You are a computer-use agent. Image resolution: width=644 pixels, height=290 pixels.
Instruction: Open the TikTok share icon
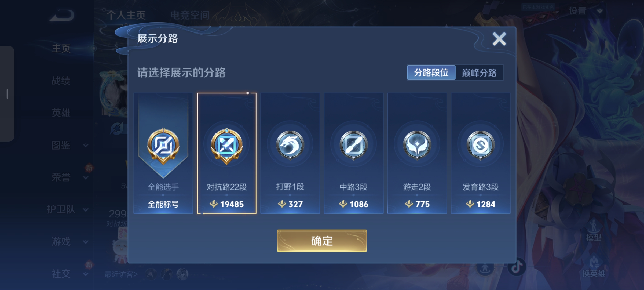point(517,267)
